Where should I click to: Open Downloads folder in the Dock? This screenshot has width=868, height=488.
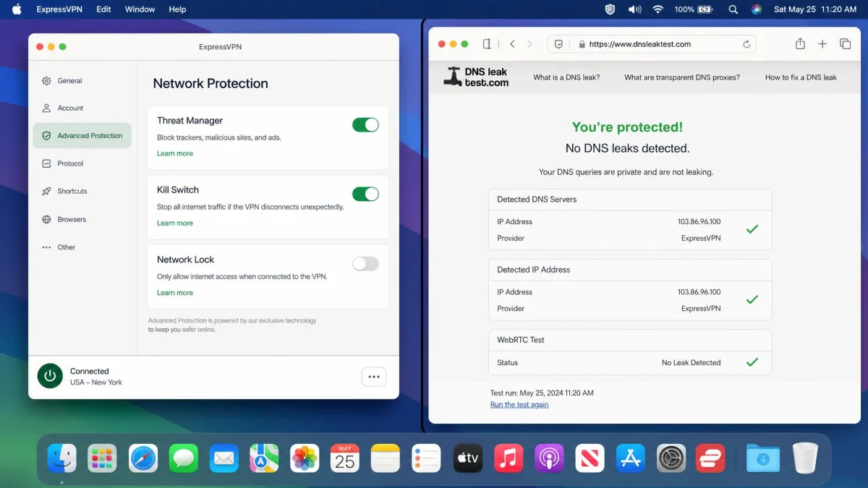click(x=763, y=458)
